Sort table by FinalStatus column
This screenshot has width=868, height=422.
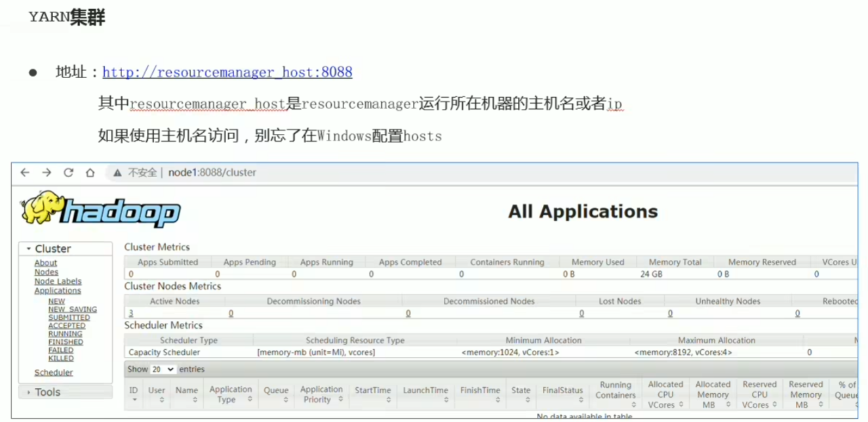[562, 394]
